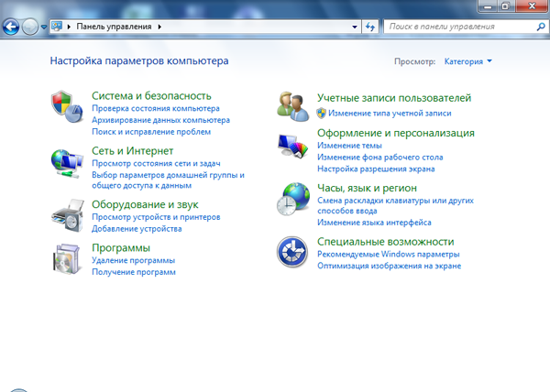
Task: Click Изменение языка интерфейса link
Action: (374, 223)
